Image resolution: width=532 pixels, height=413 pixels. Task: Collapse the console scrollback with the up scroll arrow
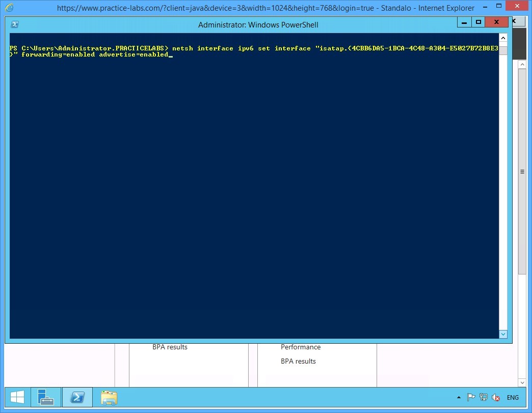tap(503, 37)
